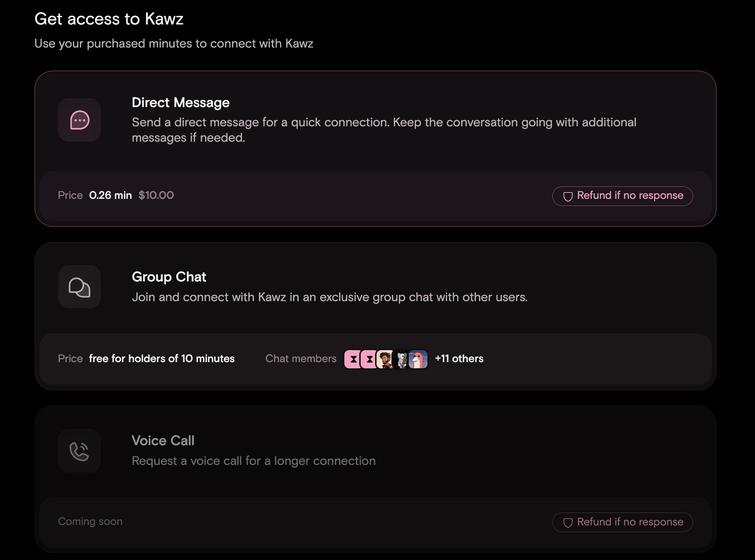
Task: View the bearded man chat member avatar
Action: click(385, 359)
